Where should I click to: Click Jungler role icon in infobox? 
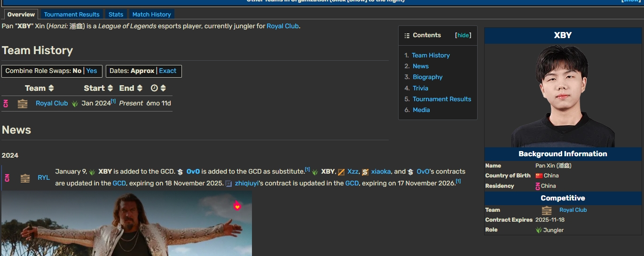539,230
